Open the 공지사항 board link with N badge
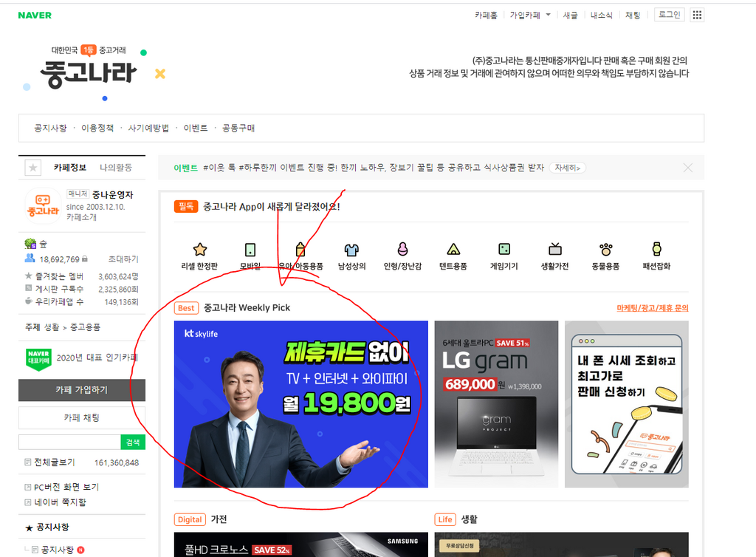 [x=58, y=550]
